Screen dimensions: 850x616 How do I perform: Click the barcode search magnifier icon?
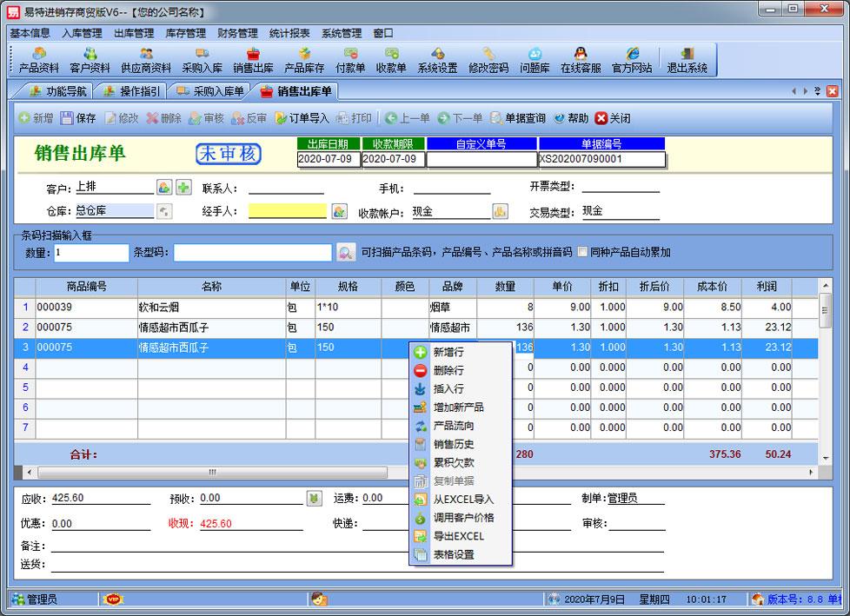(345, 253)
